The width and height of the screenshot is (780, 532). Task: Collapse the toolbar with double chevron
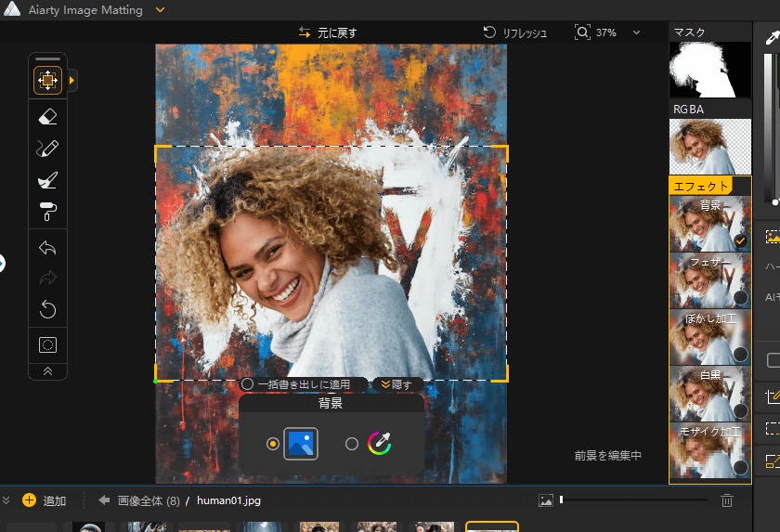pyautogui.click(x=47, y=370)
